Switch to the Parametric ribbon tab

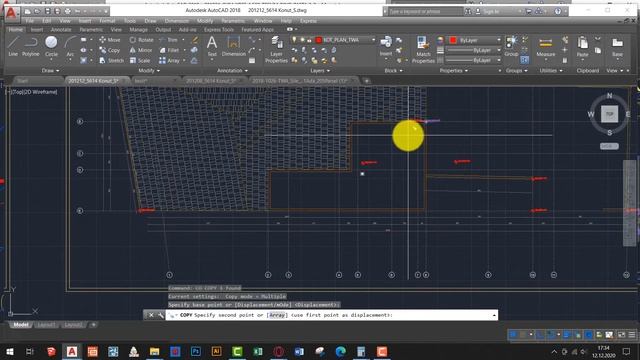point(91,29)
